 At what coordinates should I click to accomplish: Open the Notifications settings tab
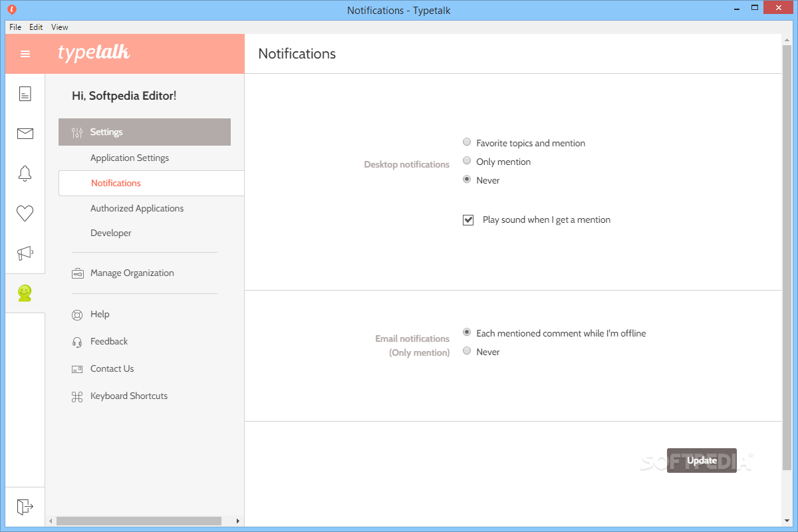[x=152, y=183]
